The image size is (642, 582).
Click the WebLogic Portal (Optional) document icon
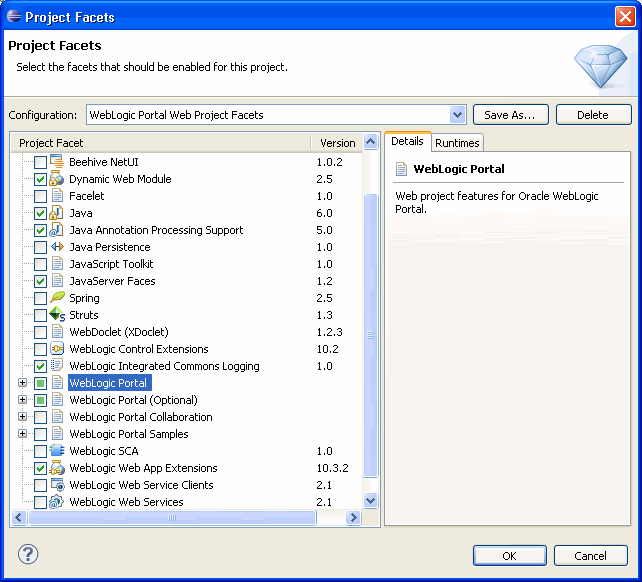[57, 400]
